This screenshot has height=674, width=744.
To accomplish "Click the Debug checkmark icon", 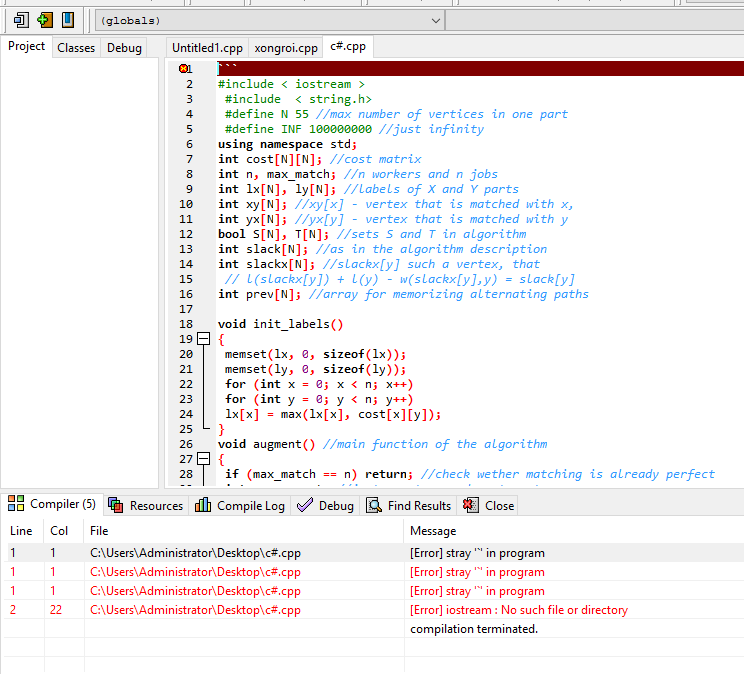I will pos(305,505).
